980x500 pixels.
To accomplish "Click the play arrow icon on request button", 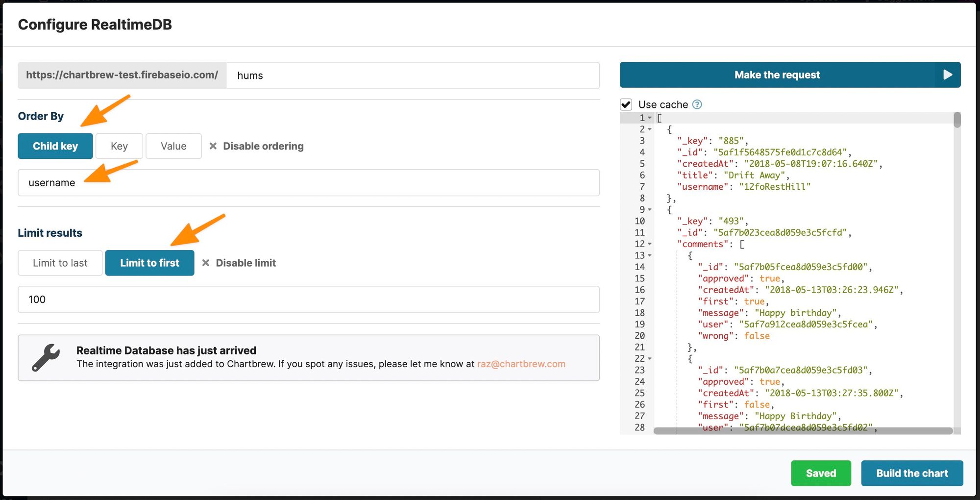I will click(948, 75).
